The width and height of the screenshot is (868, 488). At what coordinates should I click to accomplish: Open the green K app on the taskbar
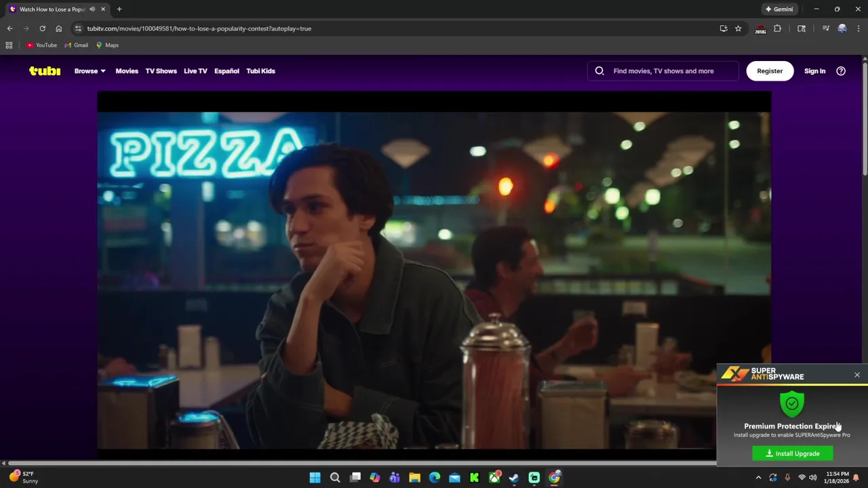click(x=475, y=478)
